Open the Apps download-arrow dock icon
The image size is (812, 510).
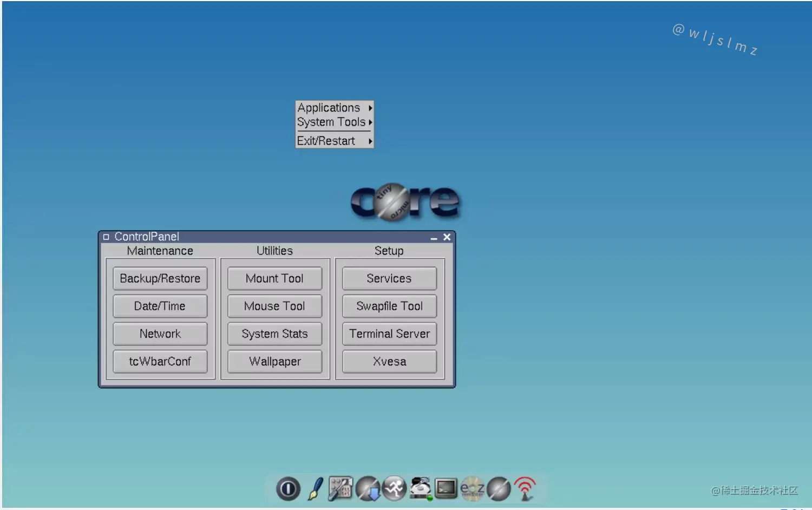[x=368, y=489]
